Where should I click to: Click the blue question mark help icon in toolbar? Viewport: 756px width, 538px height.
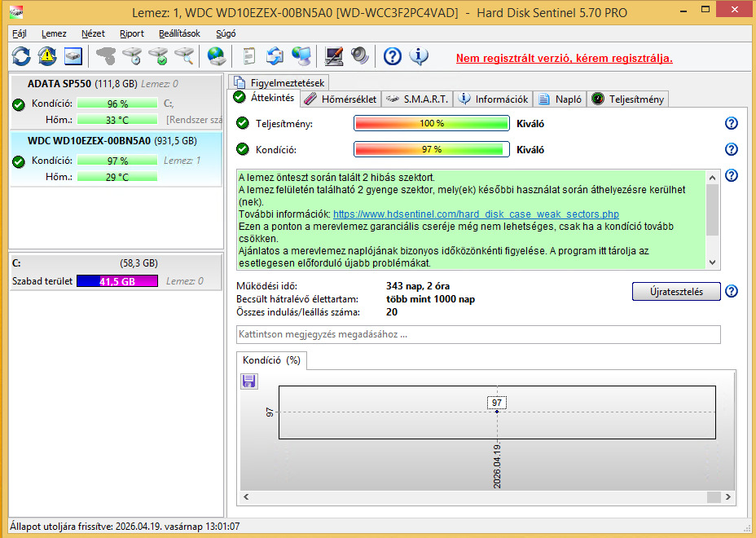(393, 56)
